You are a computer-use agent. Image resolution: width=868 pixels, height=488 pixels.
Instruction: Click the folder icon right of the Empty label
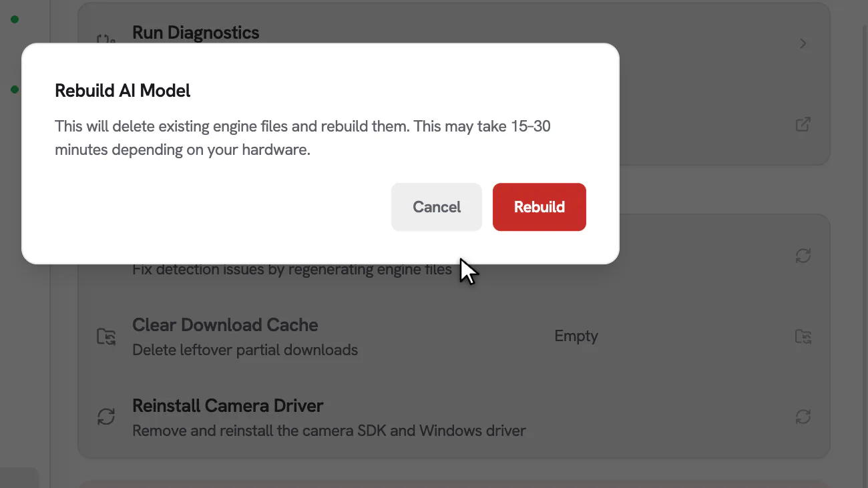point(803,336)
